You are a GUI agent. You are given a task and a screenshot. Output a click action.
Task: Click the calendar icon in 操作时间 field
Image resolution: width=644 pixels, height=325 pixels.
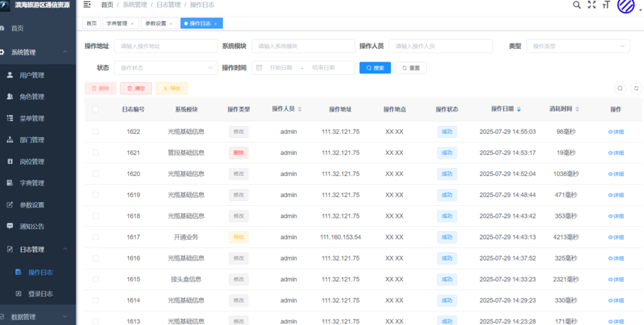pyautogui.click(x=259, y=68)
